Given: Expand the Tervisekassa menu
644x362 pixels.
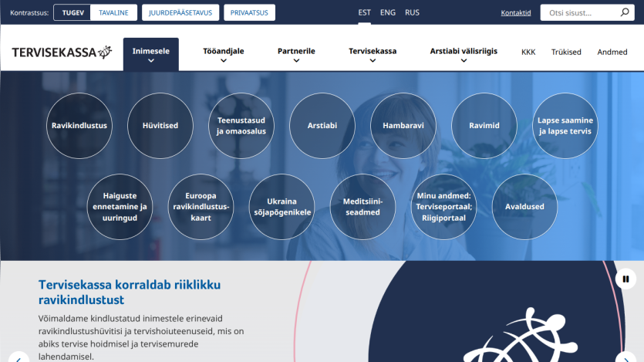Looking at the screenshot, I should click(373, 54).
